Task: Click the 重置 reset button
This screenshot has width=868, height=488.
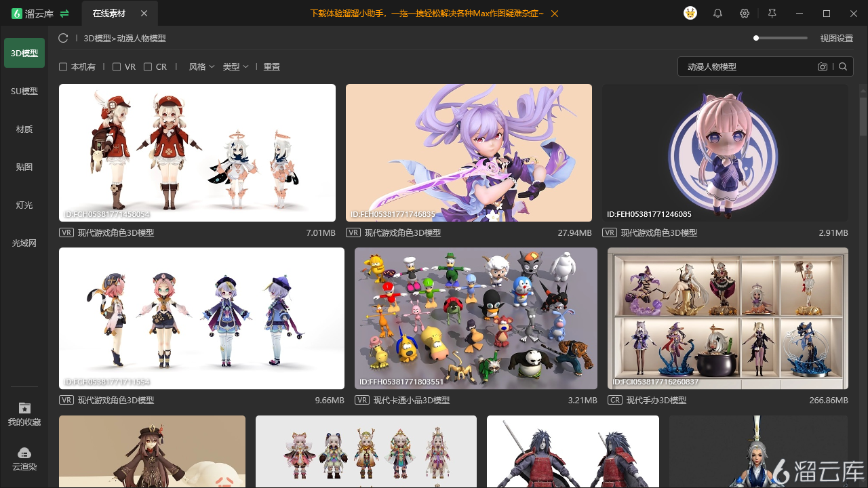Action: (272, 66)
